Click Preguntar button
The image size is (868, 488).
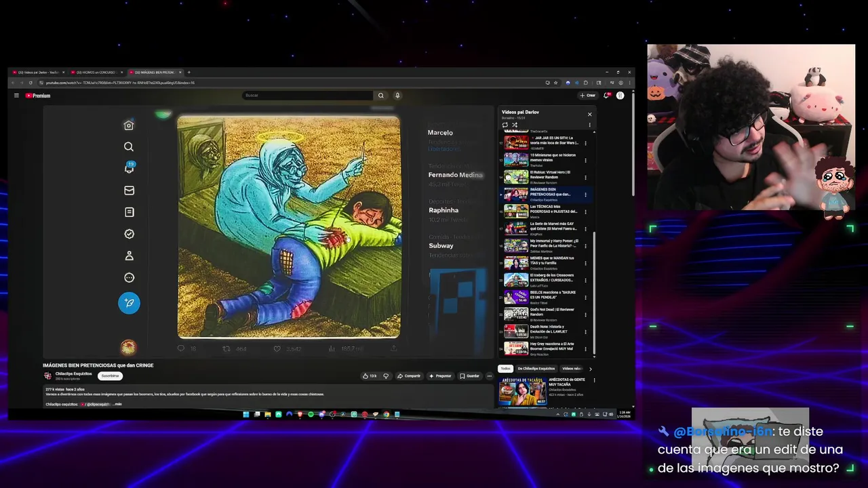click(x=441, y=376)
